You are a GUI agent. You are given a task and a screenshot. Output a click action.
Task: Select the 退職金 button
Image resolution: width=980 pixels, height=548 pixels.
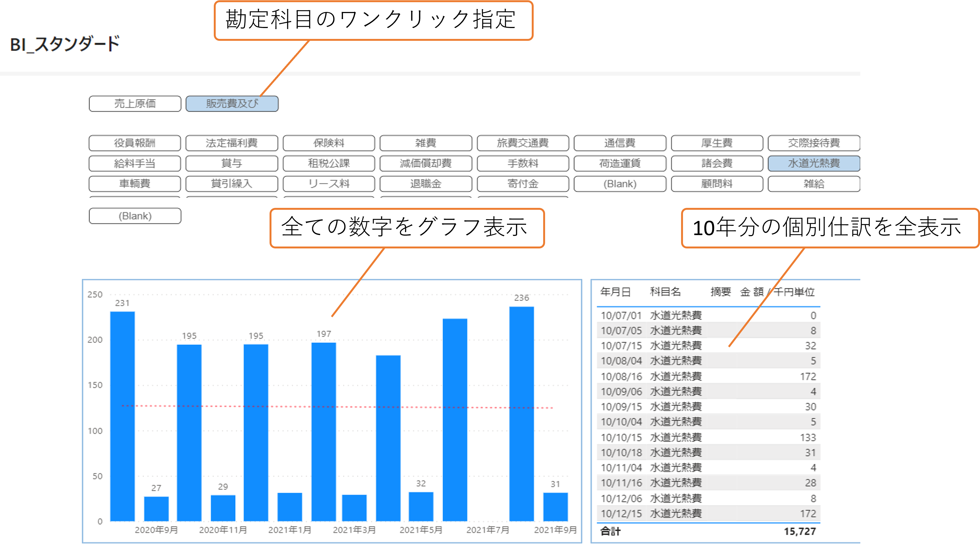click(426, 184)
